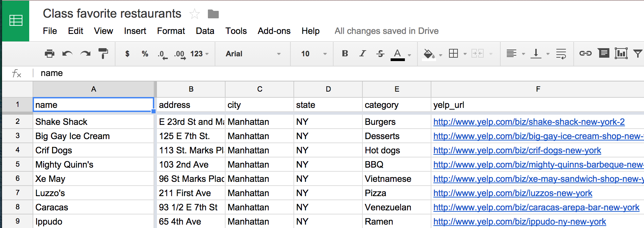Click the Insert chart icon
This screenshot has width=644, height=228.
click(621, 53)
